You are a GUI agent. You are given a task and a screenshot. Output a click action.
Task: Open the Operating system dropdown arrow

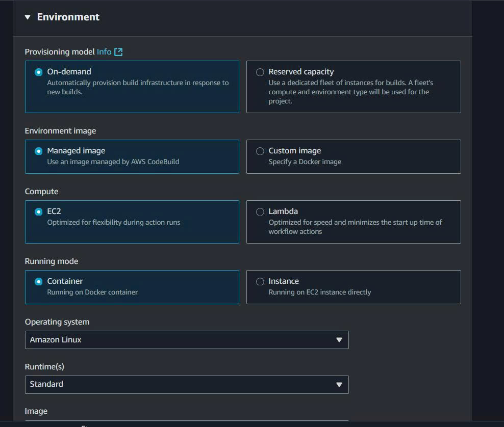click(x=340, y=340)
